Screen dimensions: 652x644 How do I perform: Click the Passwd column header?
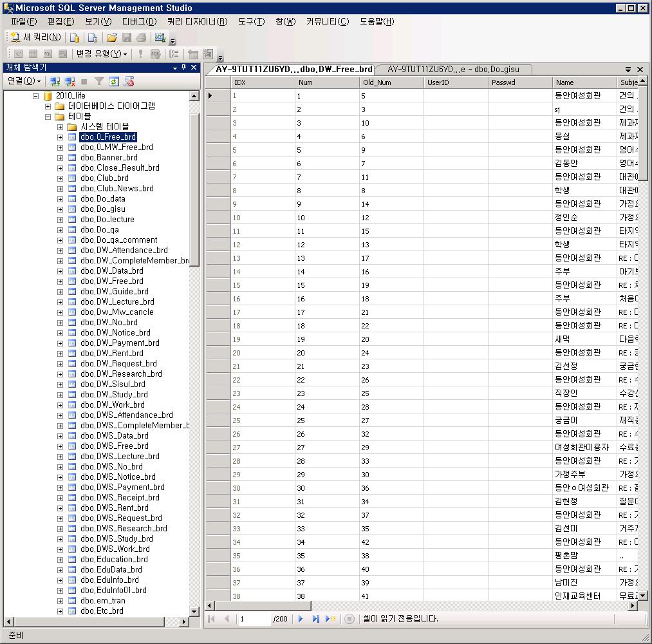520,82
